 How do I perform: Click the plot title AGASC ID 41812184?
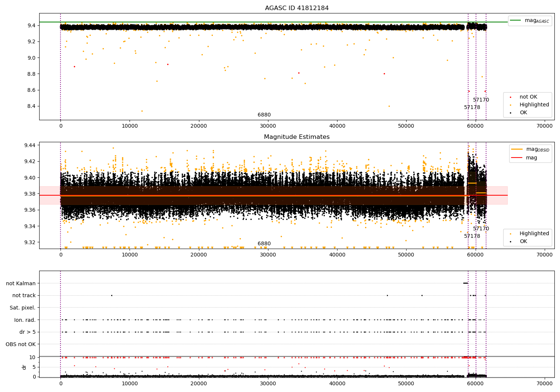coord(297,8)
